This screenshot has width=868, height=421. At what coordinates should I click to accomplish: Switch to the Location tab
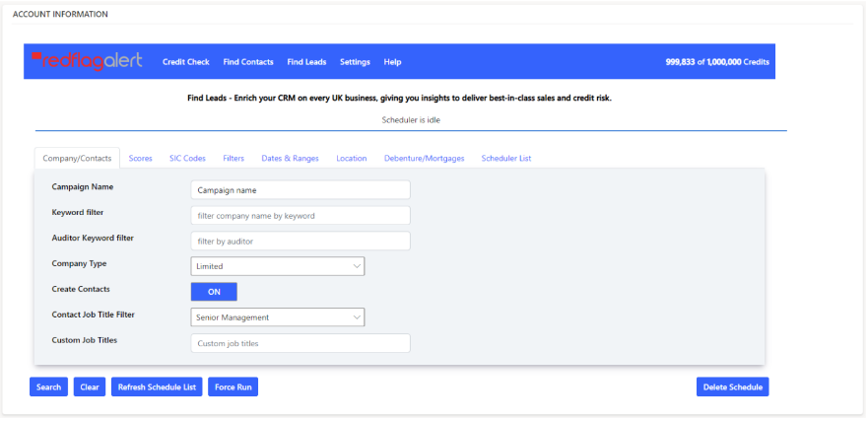[352, 159]
